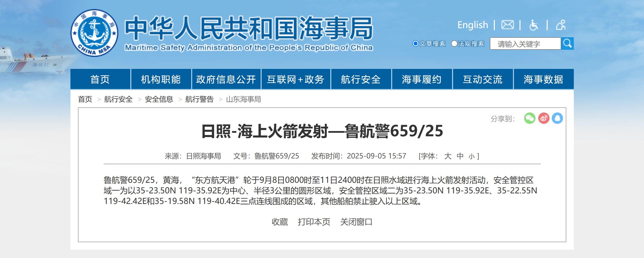
Task: Share article via QQ icon
Action: 557,118
